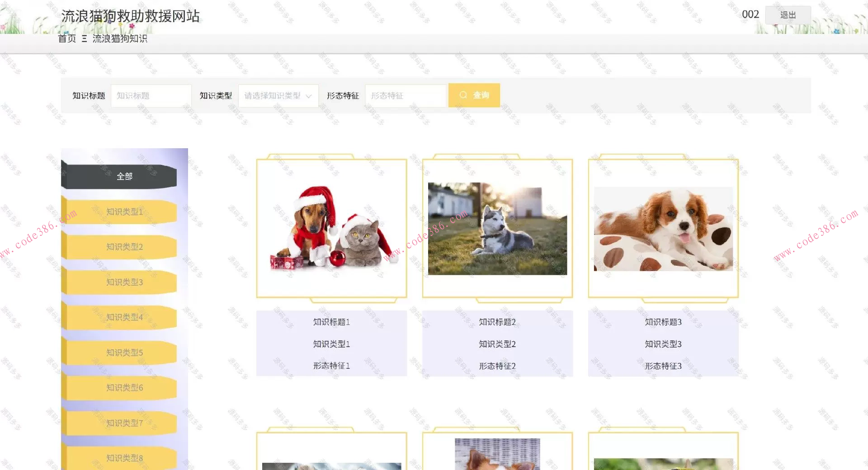
Task: Open the 流浪猫狗知识 menu item
Action: 120,39
